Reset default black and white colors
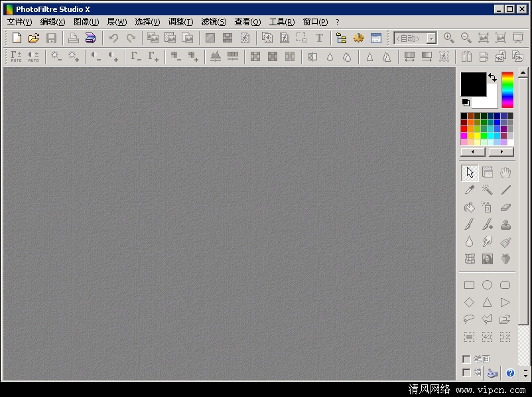The width and height of the screenshot is (532, 397). pos(466,102)
